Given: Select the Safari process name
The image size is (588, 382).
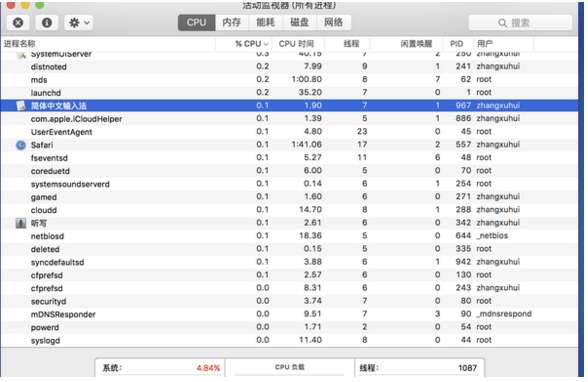Looking at the screenshot, I should pos(42,145).
